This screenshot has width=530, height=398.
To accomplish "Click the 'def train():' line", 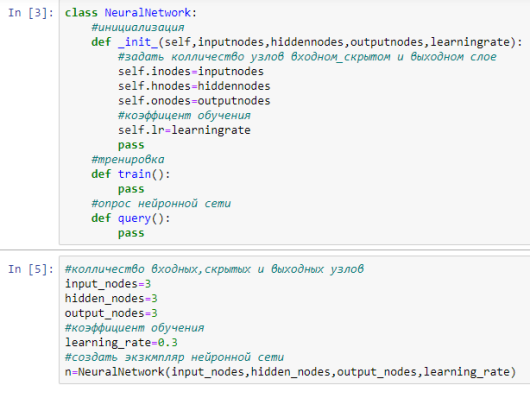I will 131,174.
